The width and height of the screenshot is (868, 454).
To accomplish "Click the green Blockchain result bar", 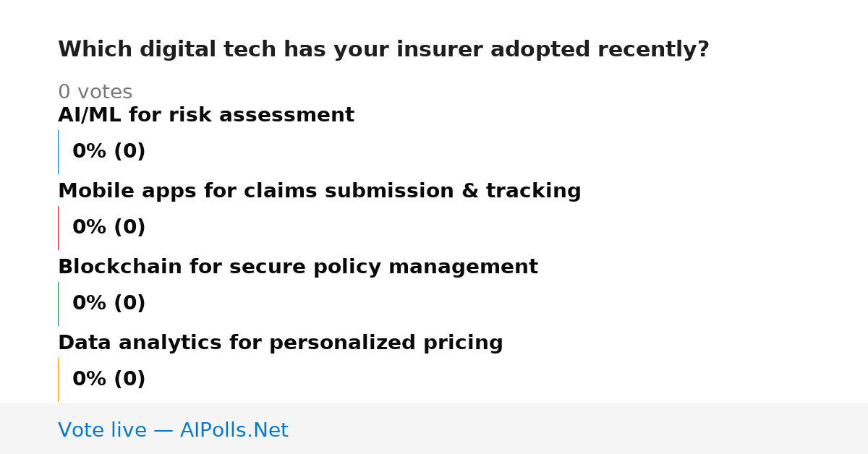I will tap(59, 304).
